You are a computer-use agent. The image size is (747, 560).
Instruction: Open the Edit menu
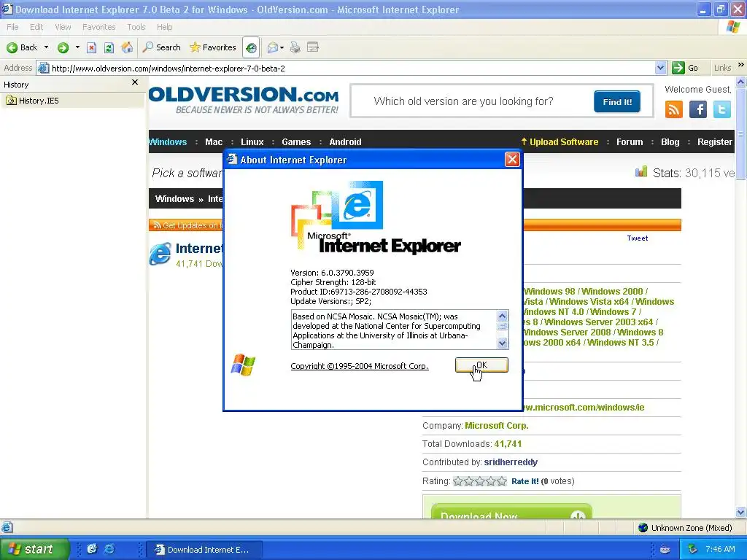(36, 27)
